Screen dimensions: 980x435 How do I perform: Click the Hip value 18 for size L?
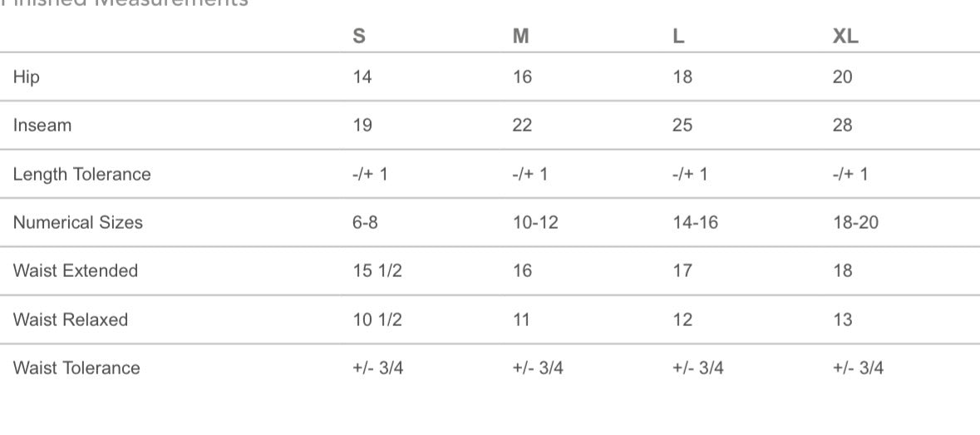682,77
